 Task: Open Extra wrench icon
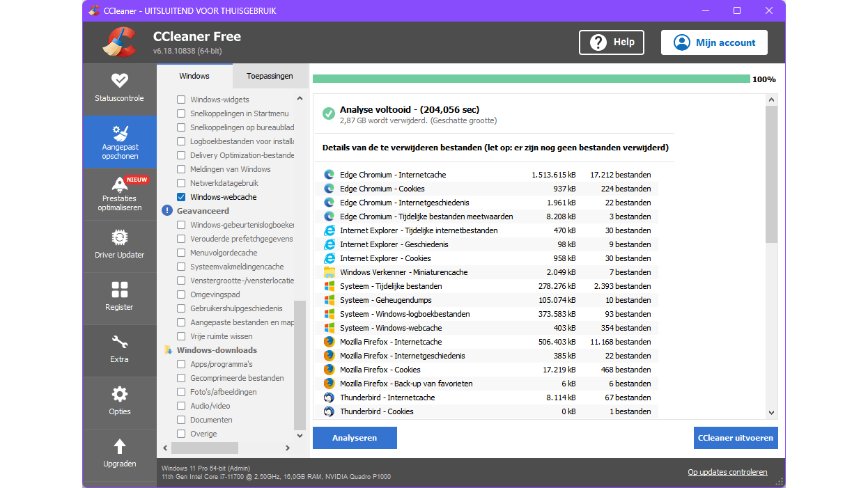[119, 342]
